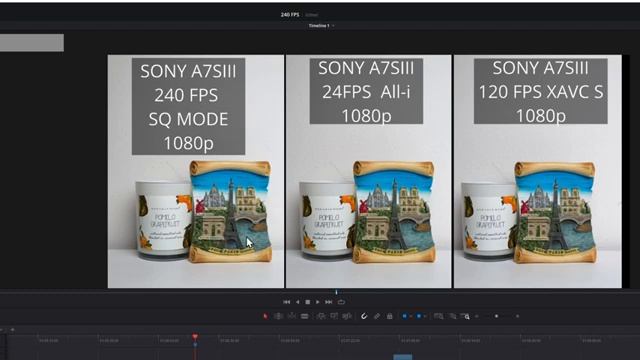Image resolution: width=640 pixels, height=360 pixels.
Task: Select the Selection Mode arrow tool
Action: coord(265,316)
